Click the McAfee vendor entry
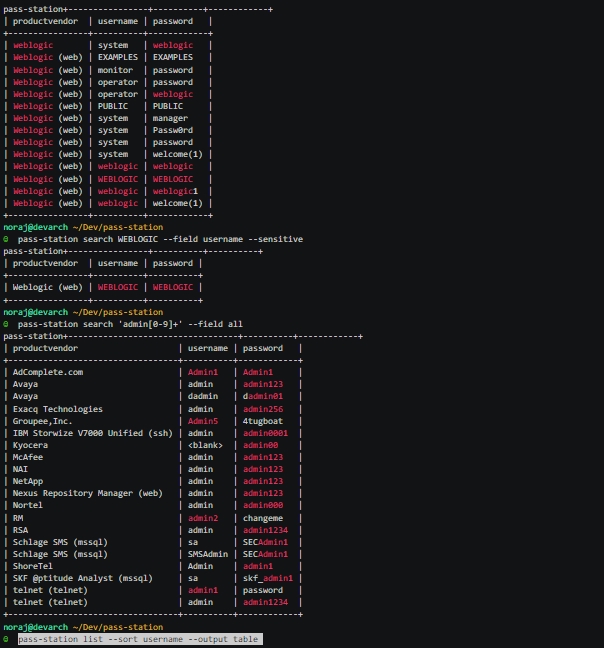Viewport: 604px width, 648px height. tap(30, 457)
